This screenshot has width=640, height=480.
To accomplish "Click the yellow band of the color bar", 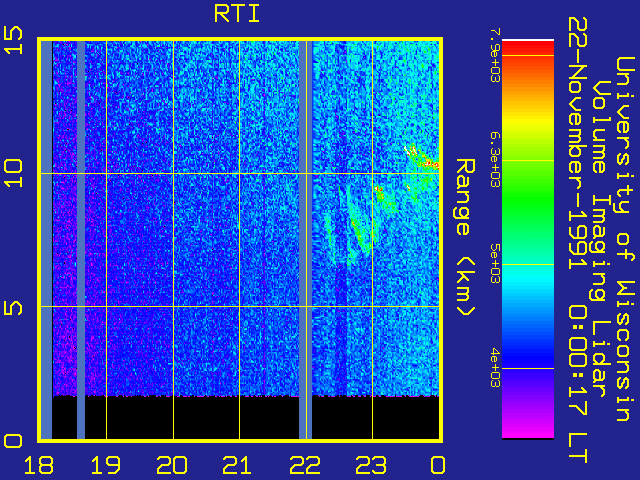I will (x=528, y=122).
